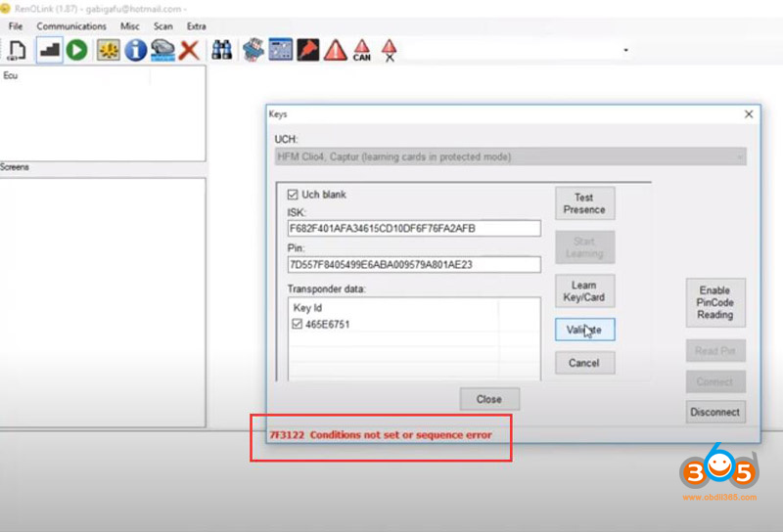Open the toolbar combo box dropdown arrow
Viewport: 783px width, 532px height.
(x=625, y=51)
